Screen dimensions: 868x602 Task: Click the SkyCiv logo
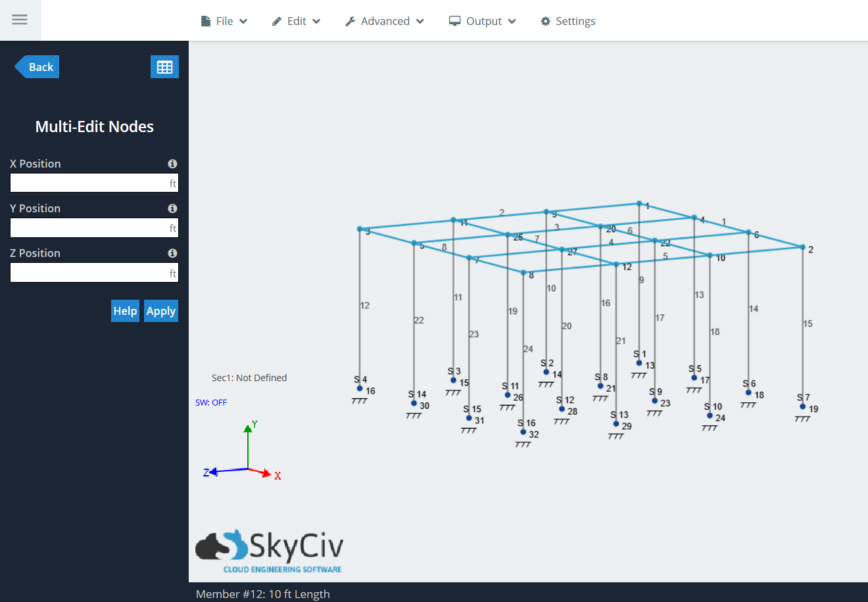pyautogui.click(x=270, y=551)
